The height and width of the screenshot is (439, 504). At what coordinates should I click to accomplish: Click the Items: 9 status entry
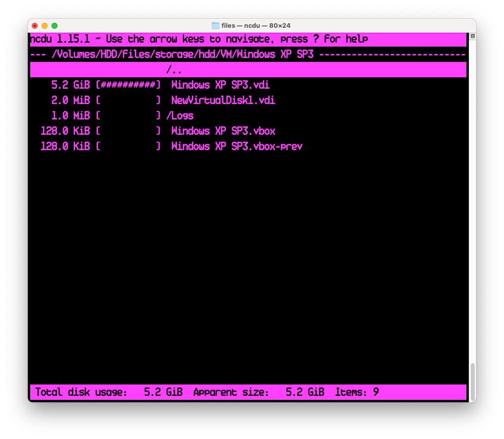[357, 392]
